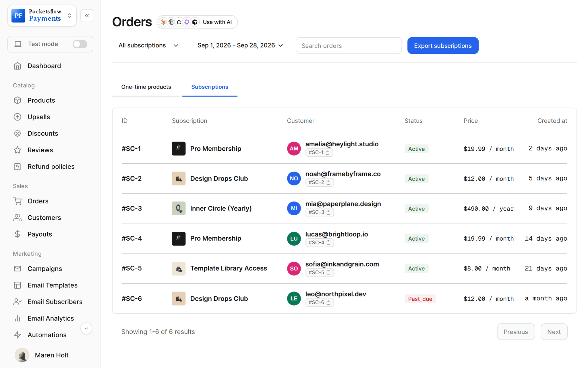Open the All subscriptions filter dropdown
The width and height of the screenshot is (588, 368).
[148, 45]
